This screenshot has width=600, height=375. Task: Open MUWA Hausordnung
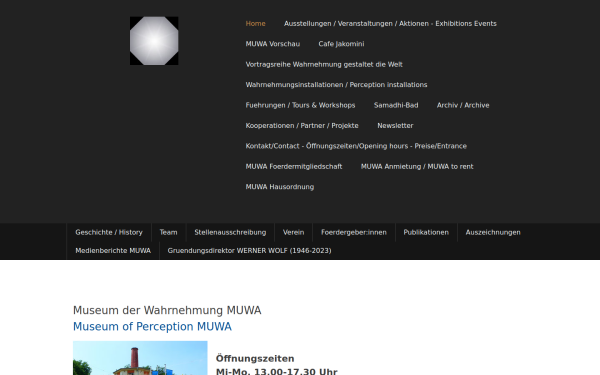(279, 187)
